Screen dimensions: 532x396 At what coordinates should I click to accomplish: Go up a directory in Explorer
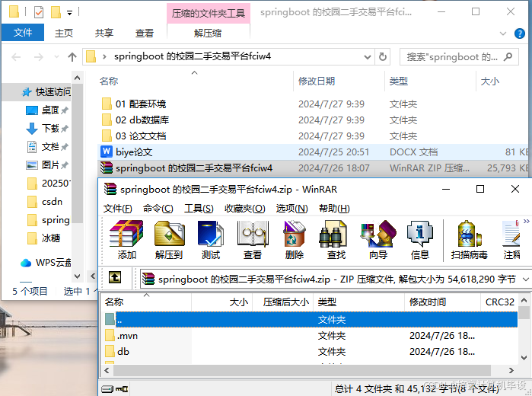72,56
